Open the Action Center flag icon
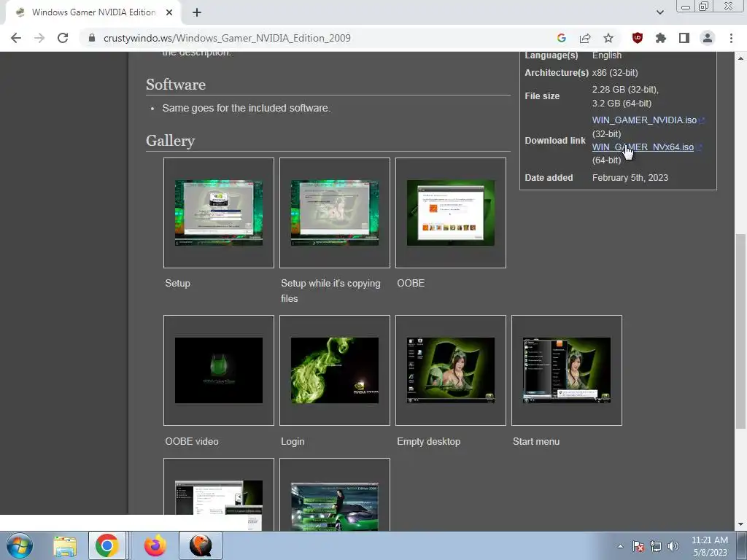The width and height of the screenshot is (747, 560). pos(638,546)
